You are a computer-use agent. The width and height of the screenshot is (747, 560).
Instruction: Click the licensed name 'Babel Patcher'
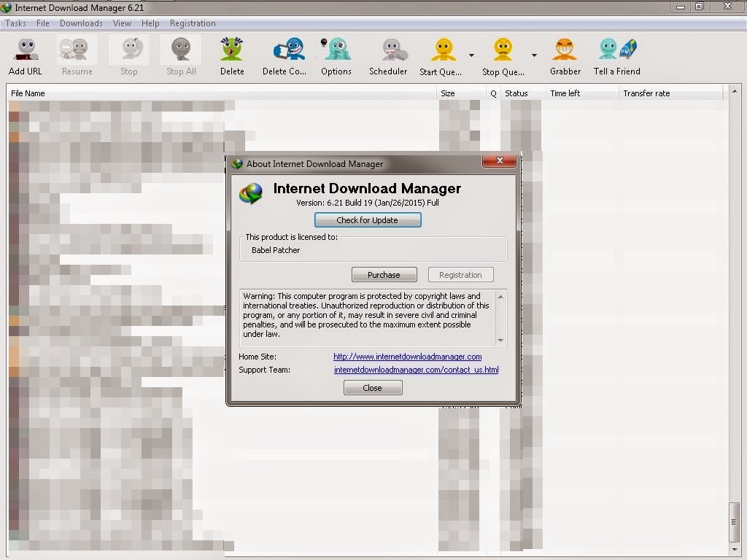pyautogui.click(x=276, y=250)
